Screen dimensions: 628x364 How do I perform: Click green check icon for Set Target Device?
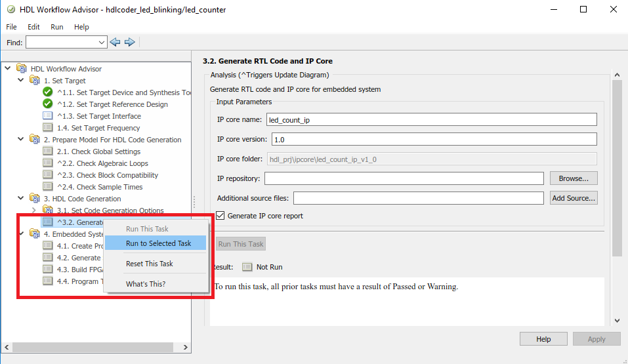47,92
